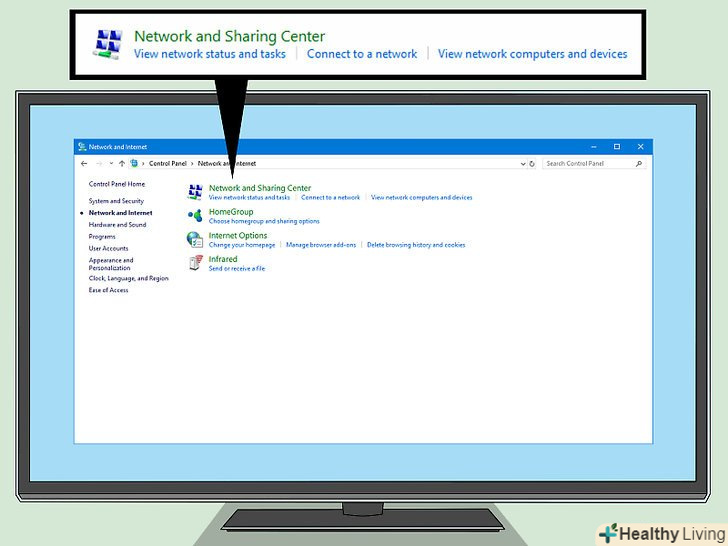Screen dimensions: 728x546
Task: Click Change your homepage
Action: [x=242, y=245]
